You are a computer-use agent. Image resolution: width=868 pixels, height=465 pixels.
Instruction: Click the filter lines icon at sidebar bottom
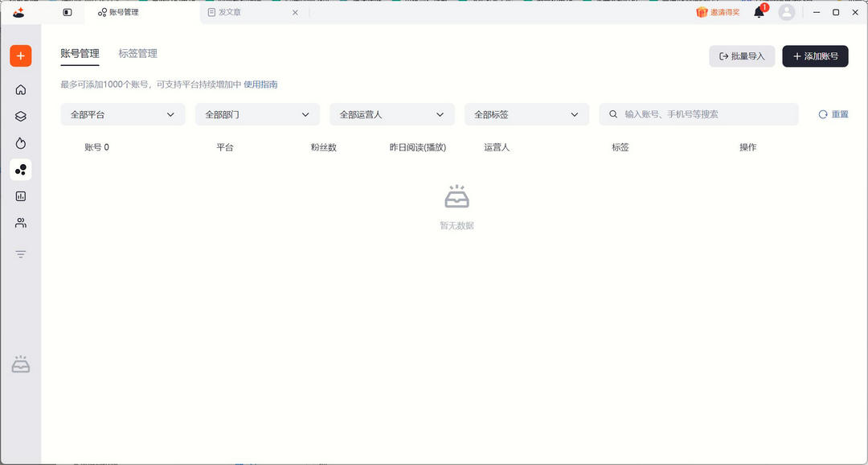pyautogui.click(x=19, y=253)
